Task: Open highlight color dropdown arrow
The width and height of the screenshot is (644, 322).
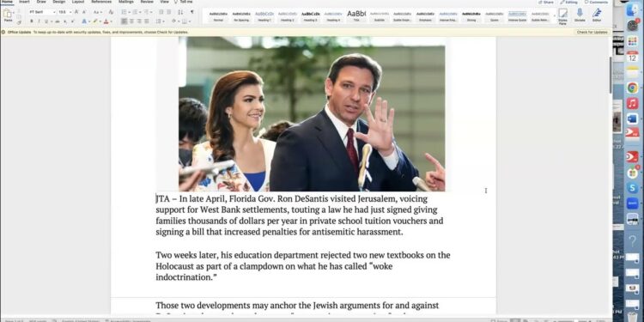Action: click(100, 21)
